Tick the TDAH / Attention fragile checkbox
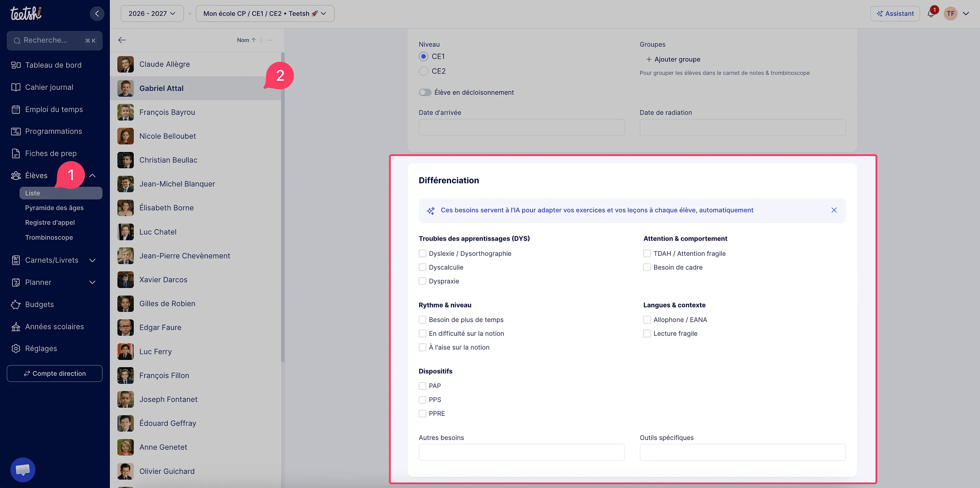Viewport: 980px width, 488px height. click(647, 253)
